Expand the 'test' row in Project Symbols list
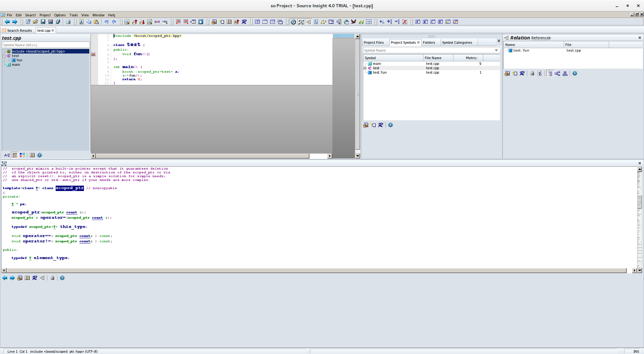This screenshot has height=354, width=644. coord(365,68)
